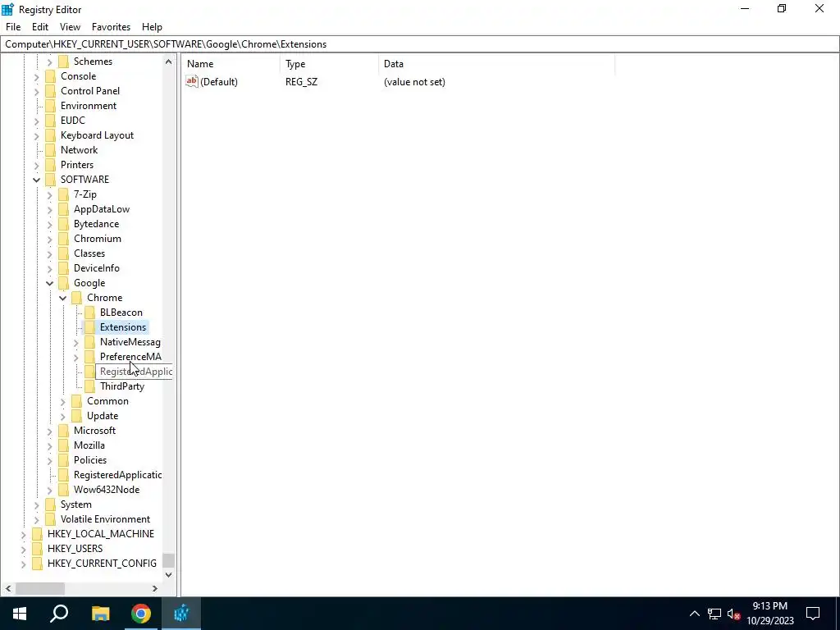Open the Windows Start menu

click(20, 614)
